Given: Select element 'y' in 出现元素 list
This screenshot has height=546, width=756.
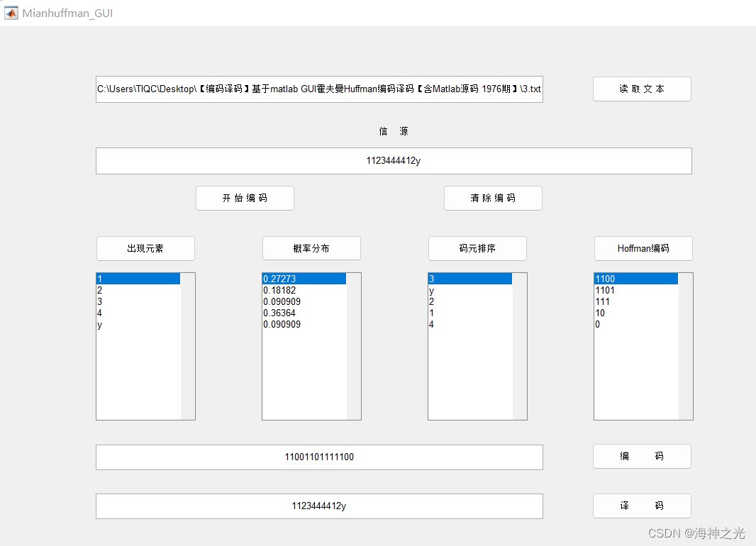Looking at the screenshot, I should point(138,324).
